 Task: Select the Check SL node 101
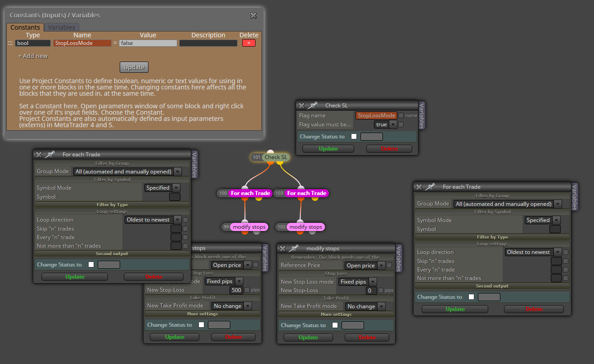pyautogui.click(x=270, y=157)
